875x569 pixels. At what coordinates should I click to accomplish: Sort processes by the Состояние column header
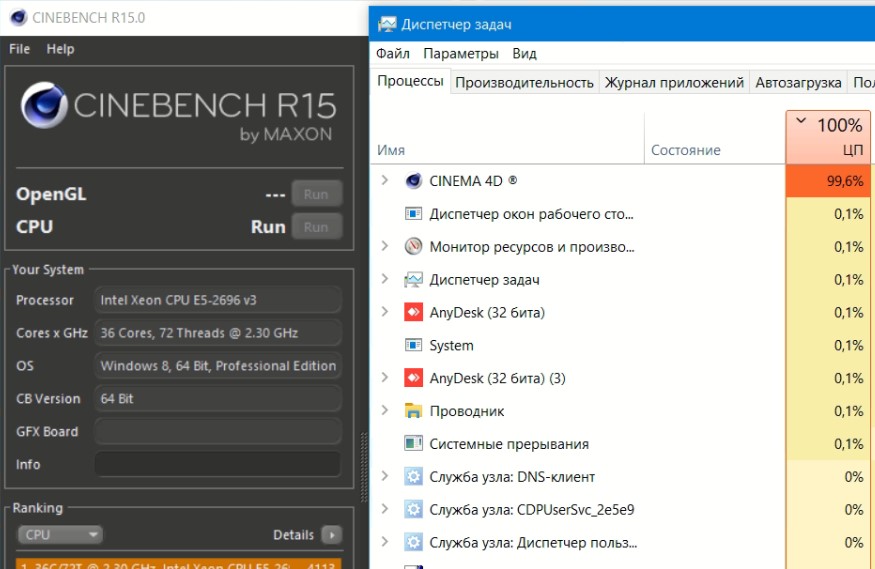coord(715,137)
